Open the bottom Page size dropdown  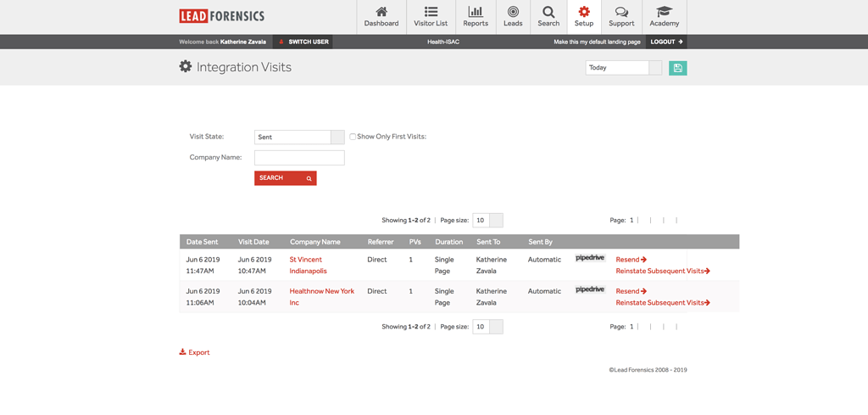pyautogui.click(x=487, y=327)
